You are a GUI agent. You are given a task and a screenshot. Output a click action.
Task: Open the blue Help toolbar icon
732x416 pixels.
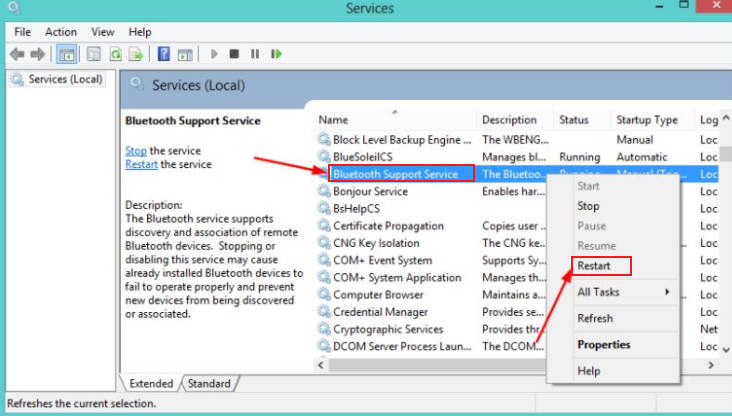point(163,54)
